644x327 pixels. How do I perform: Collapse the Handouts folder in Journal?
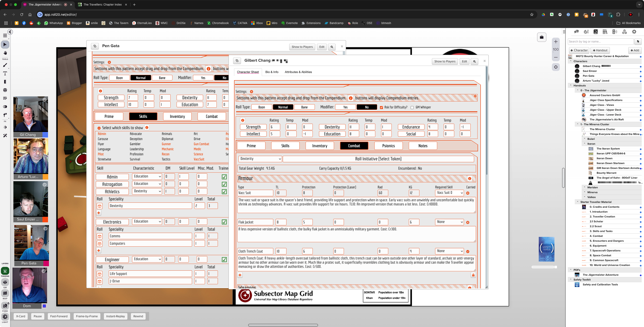tap(571, 85)
